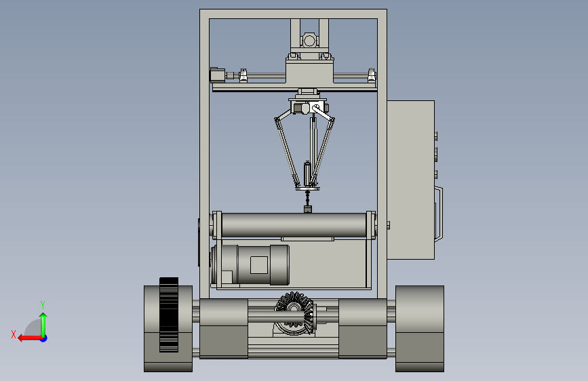Select the delta robot arm assembly
This screenshot has height=381, width=588.
pyautogui.click(x=306, y=144)
